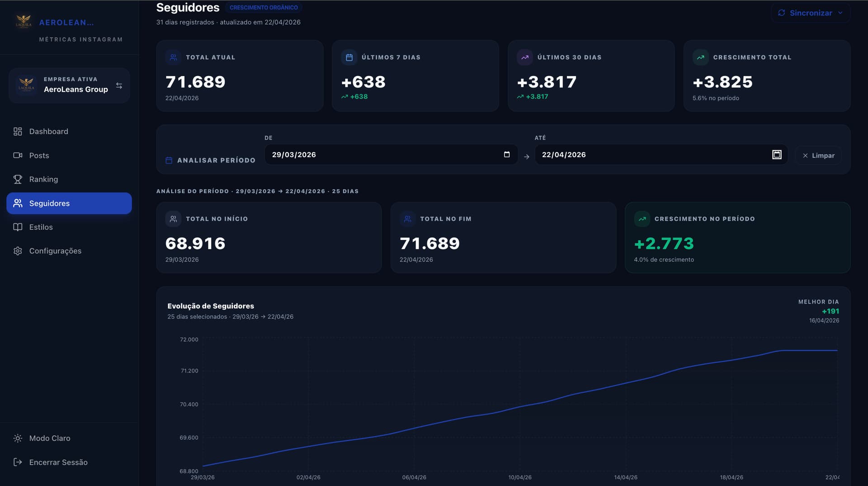Expand the Sincronizar dropdown chevron
This screenshot has width=868, height=486.
click(x=840, y=13)
